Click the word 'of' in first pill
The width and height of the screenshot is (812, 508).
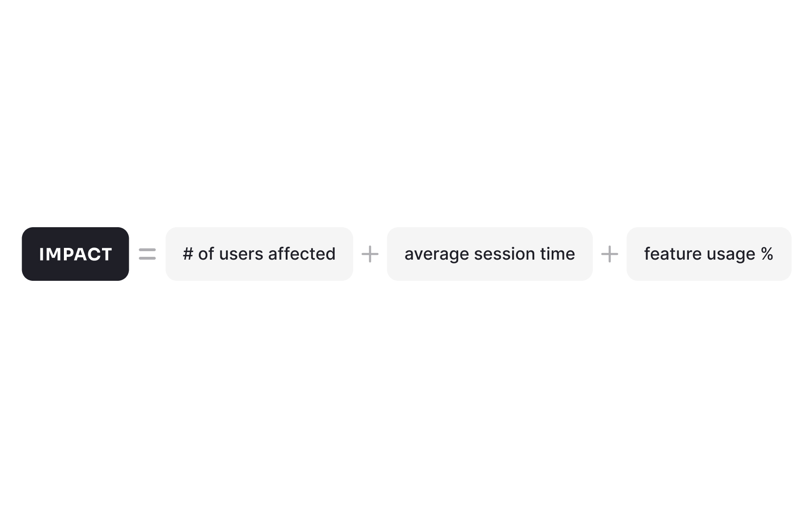click(x=206, y=254)
